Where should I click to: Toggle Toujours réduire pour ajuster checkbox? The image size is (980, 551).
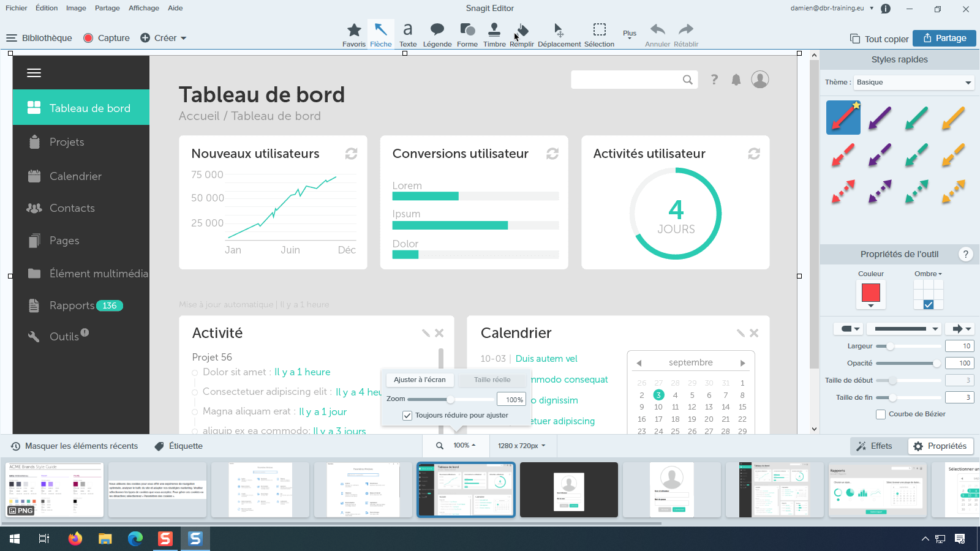407,415
